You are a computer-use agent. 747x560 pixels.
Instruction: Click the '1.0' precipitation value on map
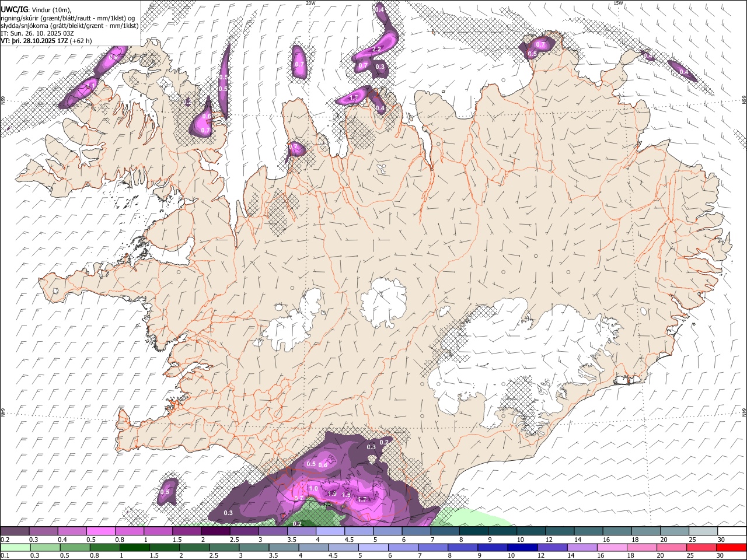click(313, 489)
